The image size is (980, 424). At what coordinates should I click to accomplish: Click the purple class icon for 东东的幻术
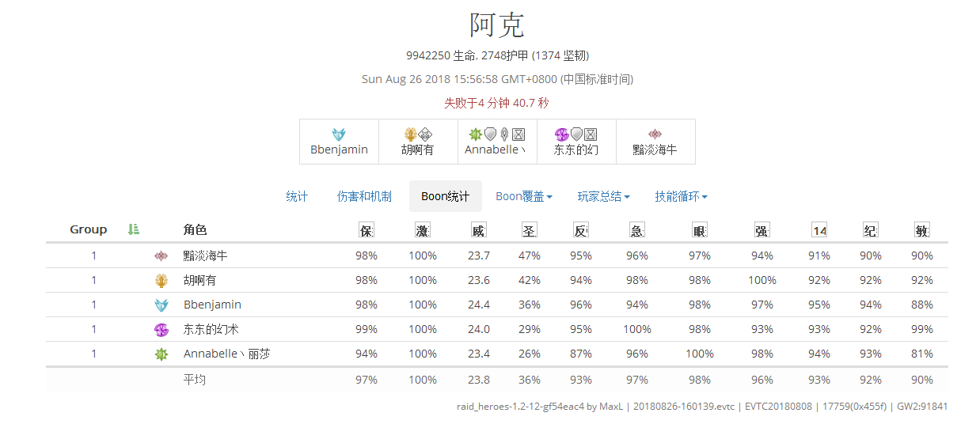click(161, 330)
